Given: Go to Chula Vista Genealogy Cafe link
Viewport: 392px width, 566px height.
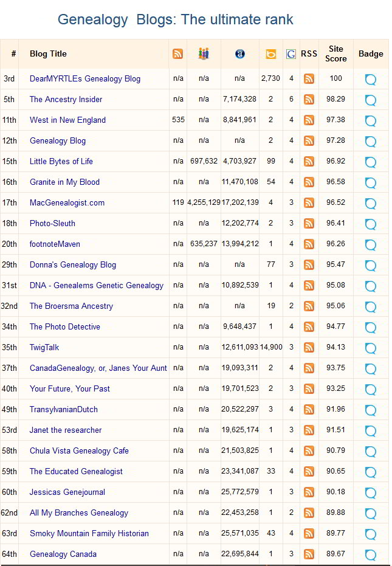Looking at the screenshot, I should click(x=79, y=450).
